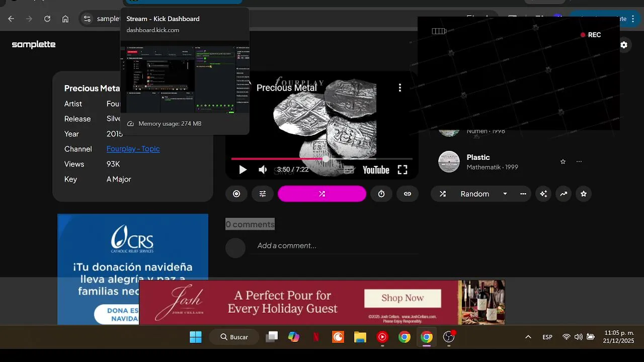Open the filter sliders icon button

tap(263, 194)
